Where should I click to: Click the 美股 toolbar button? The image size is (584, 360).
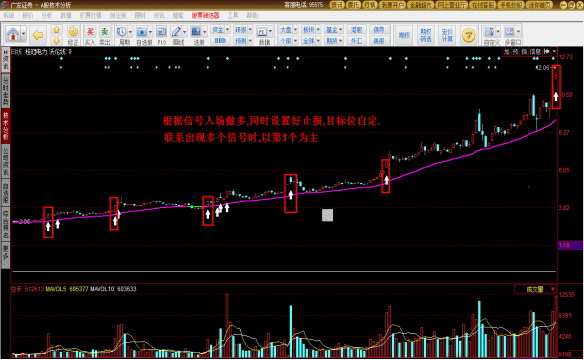pyautogui.click(x=379, y=40)
